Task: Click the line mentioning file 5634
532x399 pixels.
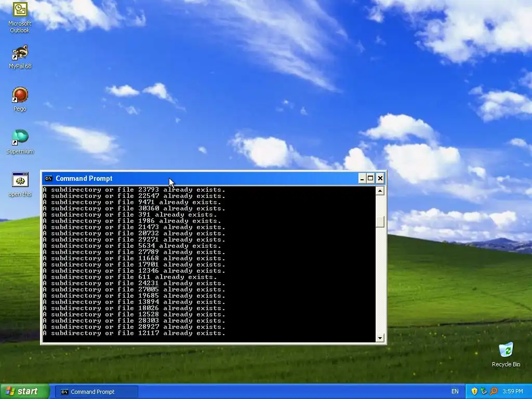Action: (x=132, y=246)
